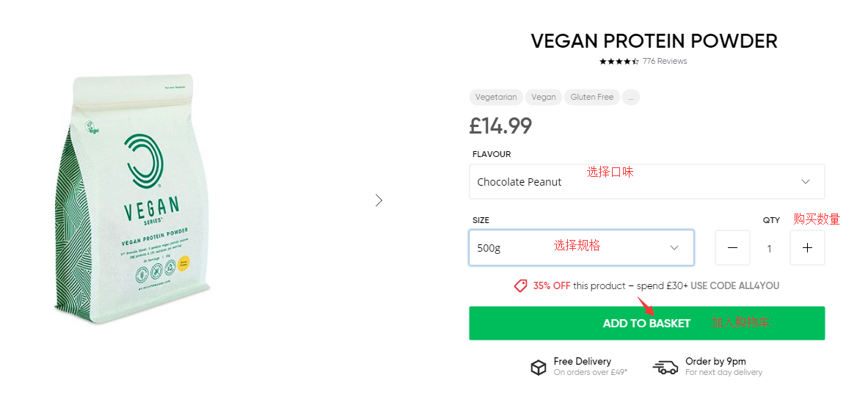
Task: Click the quantity number field
Action: tap(770, 249)
